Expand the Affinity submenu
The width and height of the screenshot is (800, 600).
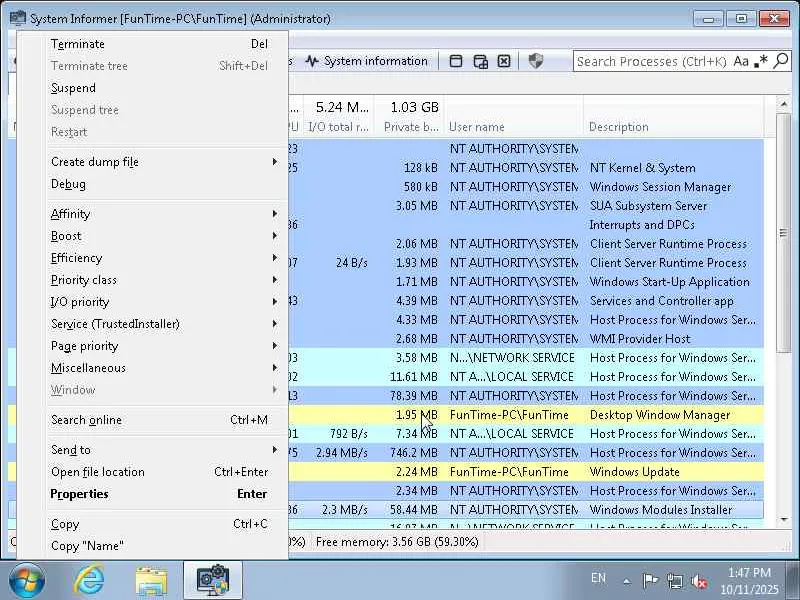(160, 214)
